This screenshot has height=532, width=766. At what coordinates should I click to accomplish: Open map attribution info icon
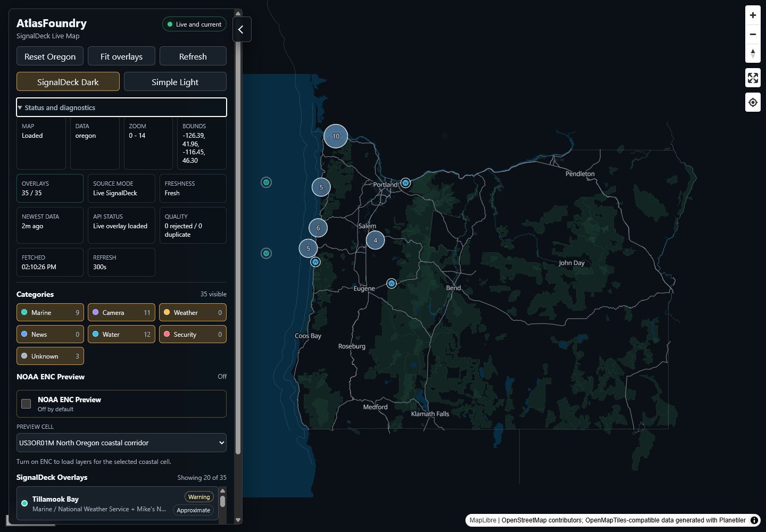[754, 520]
